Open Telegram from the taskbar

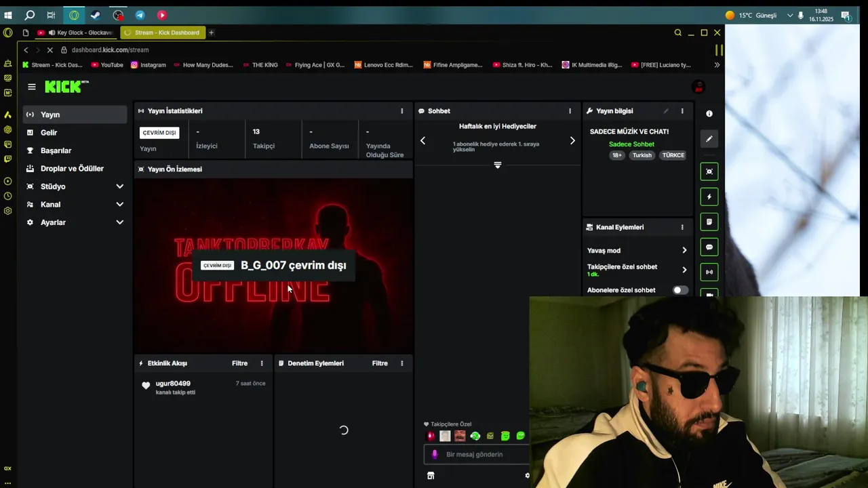pos(140,15)
